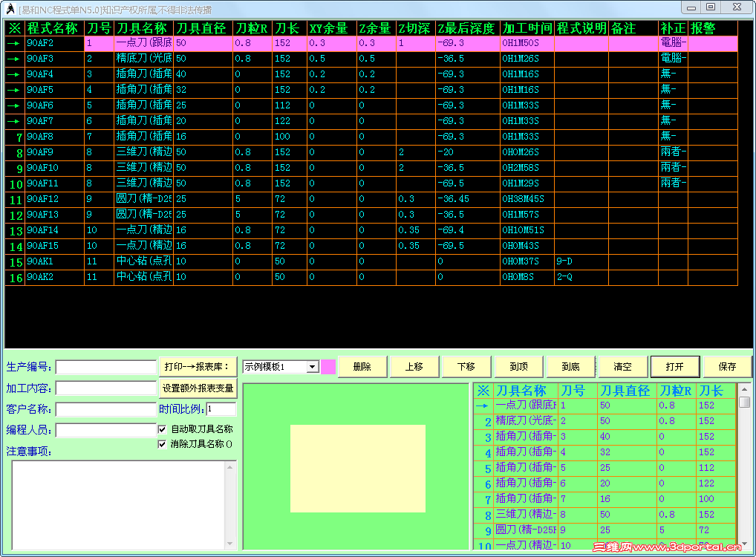The width and height of the screenshot is (756, 557).
Task: Jump to top with 到顶 button
Action: (519, 367)
